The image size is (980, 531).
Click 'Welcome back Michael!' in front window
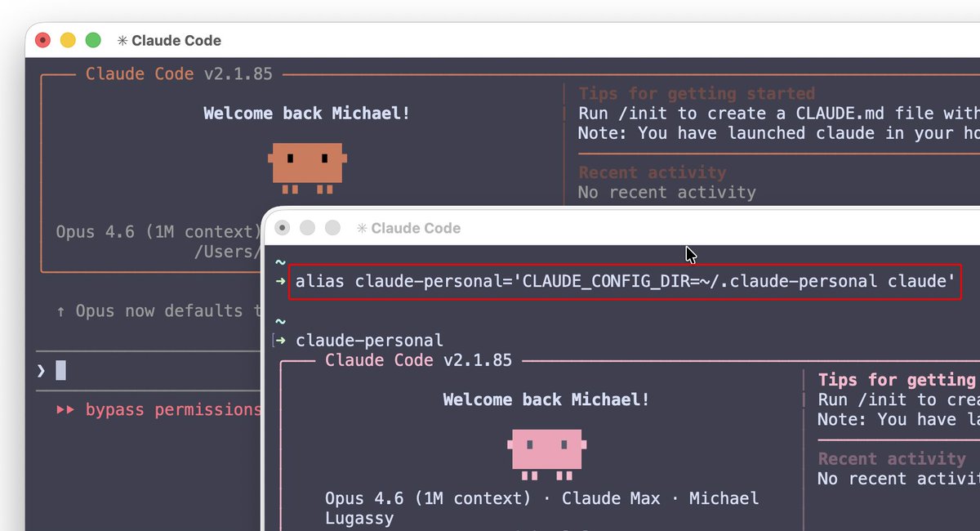point(546,399)
